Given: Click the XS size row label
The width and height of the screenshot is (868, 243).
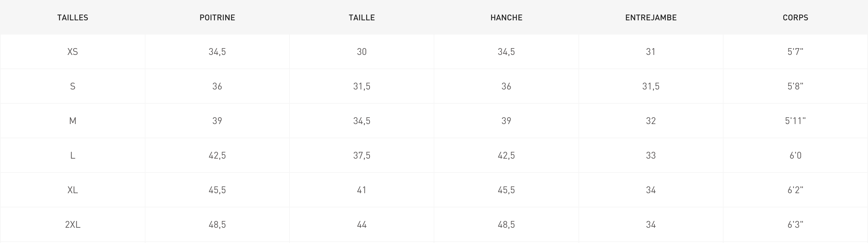Looking at the screenshot, I should coord(73,52).
